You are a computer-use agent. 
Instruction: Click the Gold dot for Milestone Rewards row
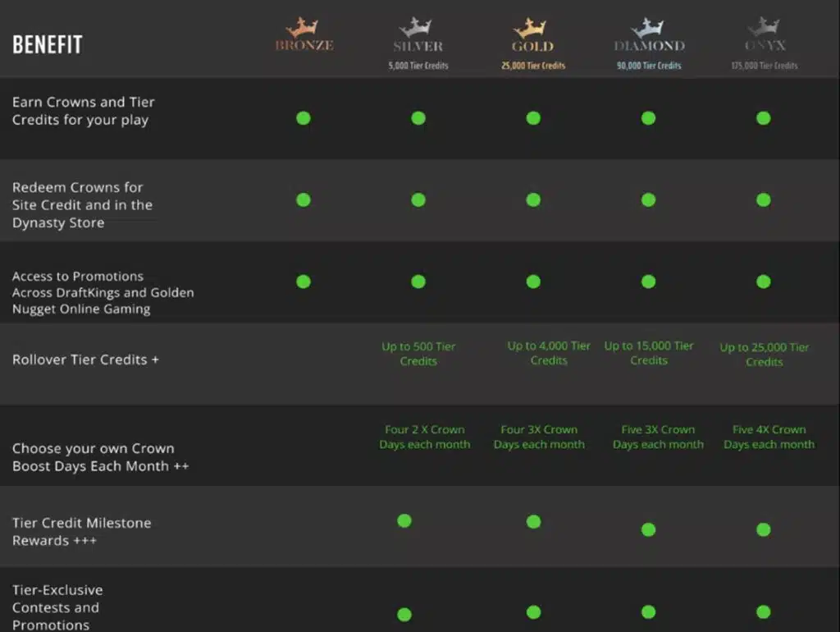click(x=533, y=521)
